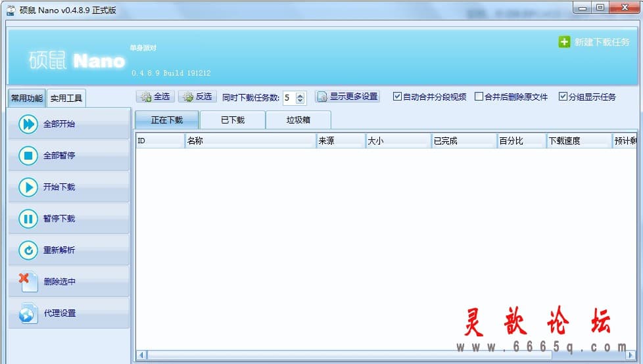Sort by the 百分比 column header
Screen dimensions: 643x364
521,141
